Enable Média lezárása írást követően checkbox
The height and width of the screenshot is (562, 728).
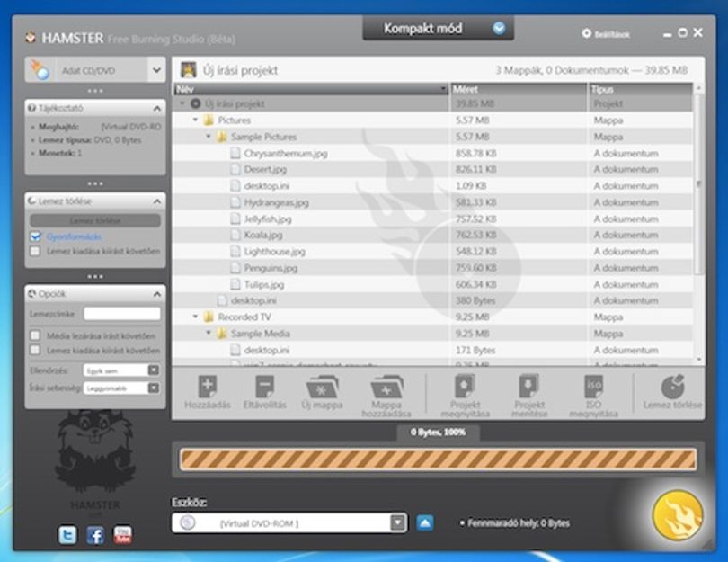35,335
